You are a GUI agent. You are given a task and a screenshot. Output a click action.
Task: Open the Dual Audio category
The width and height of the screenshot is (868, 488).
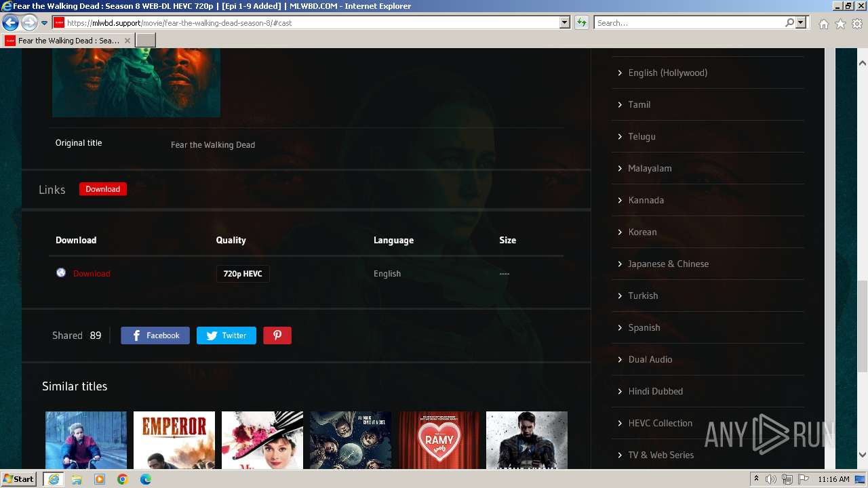coord(650,359)
